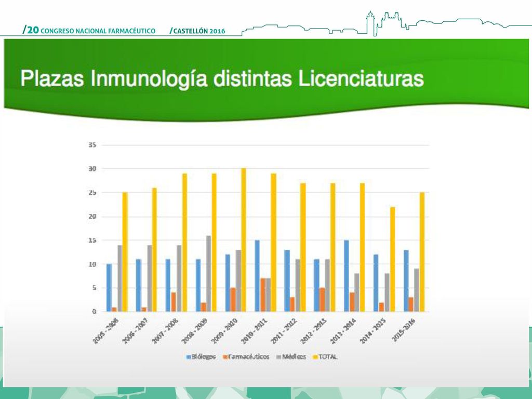Click the '30' value on the vertical axis
Screen dimensions: 532x399
[92, 169]
